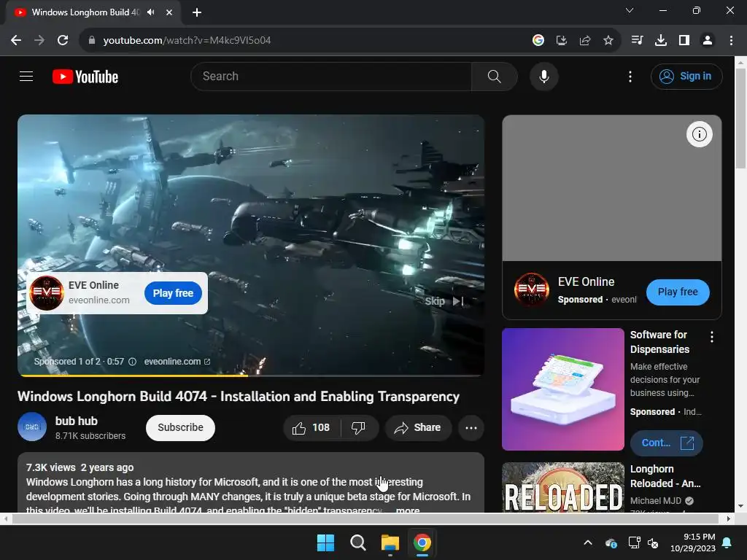Screen dimensions: 747x560
Task: Close the Windows Longhorn tab
Action: (x=169, y=12)
